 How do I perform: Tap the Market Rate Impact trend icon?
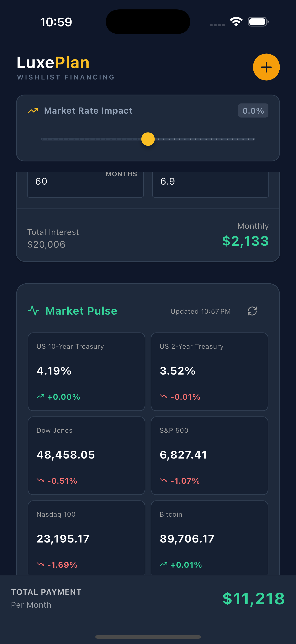[x=33, y=110]
